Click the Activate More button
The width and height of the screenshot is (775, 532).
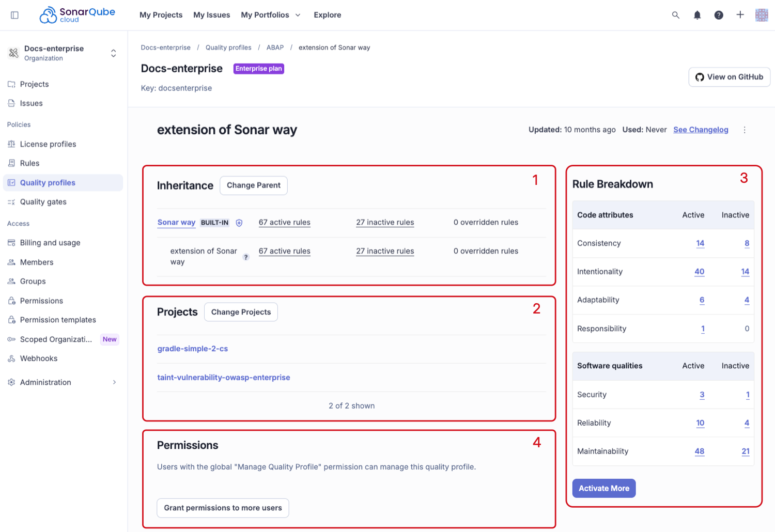click(603, 488)
